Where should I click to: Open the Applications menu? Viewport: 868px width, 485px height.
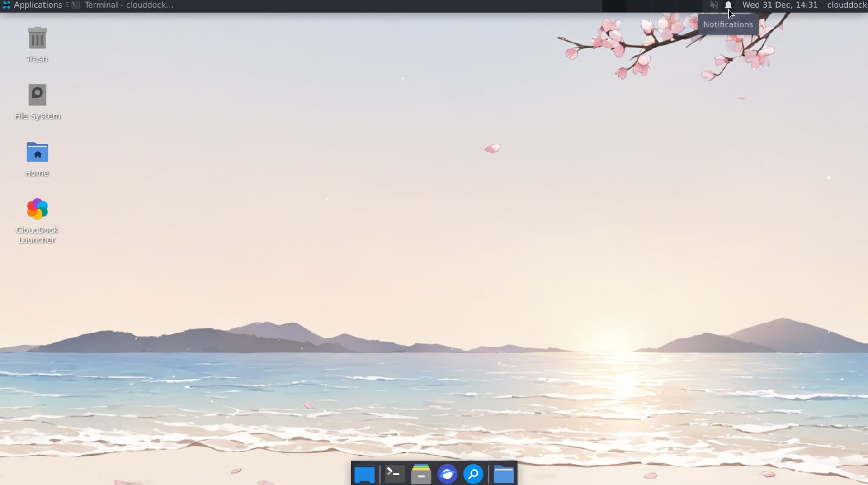pyautogui.click(x=38, y=5)
